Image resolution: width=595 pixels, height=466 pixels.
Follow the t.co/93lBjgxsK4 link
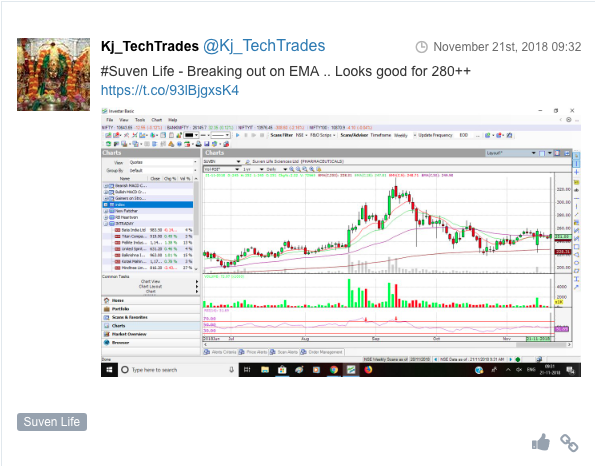[x=170, y=90]
